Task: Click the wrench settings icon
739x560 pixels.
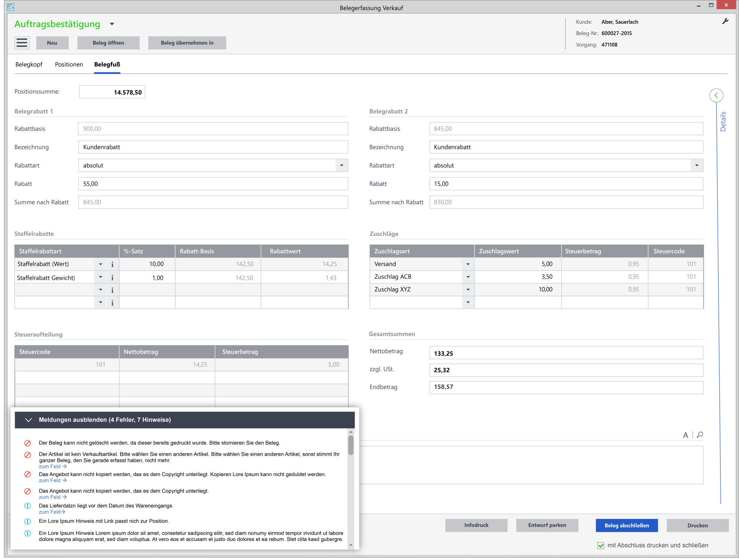Action: 725,21
